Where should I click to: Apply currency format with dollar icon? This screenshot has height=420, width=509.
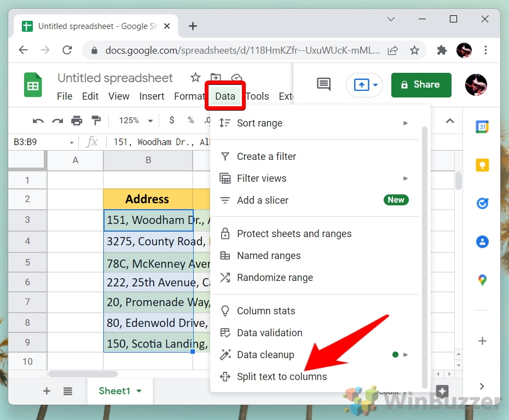point(172,120)
